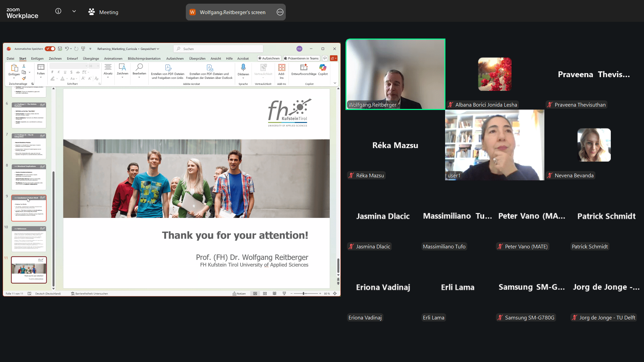
Task: Open the Bildschirmpräsentation ribbon tab
Action: coord(144,59)
